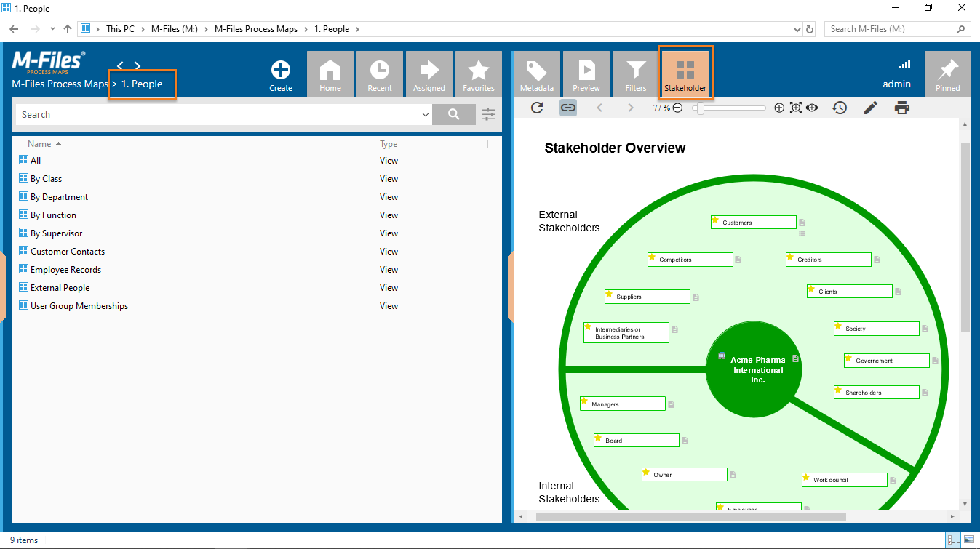Open the By Function view
The height and width of the screenshot is (549, 980).
[x=53, y=215]
